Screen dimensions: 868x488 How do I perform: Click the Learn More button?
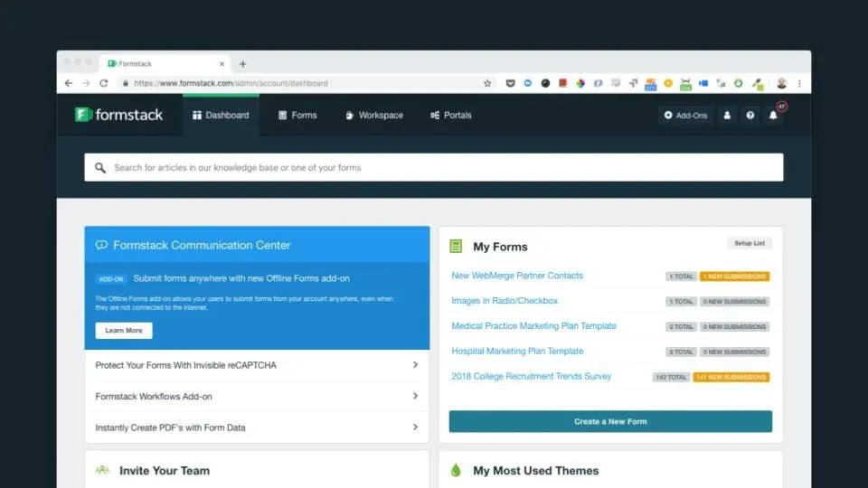pyautogui.click(x=124, y=331)
